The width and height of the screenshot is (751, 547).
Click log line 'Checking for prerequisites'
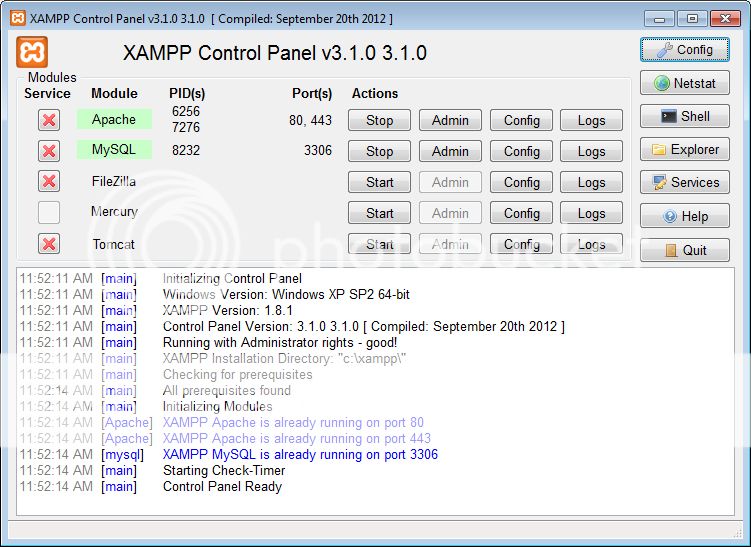238,375
